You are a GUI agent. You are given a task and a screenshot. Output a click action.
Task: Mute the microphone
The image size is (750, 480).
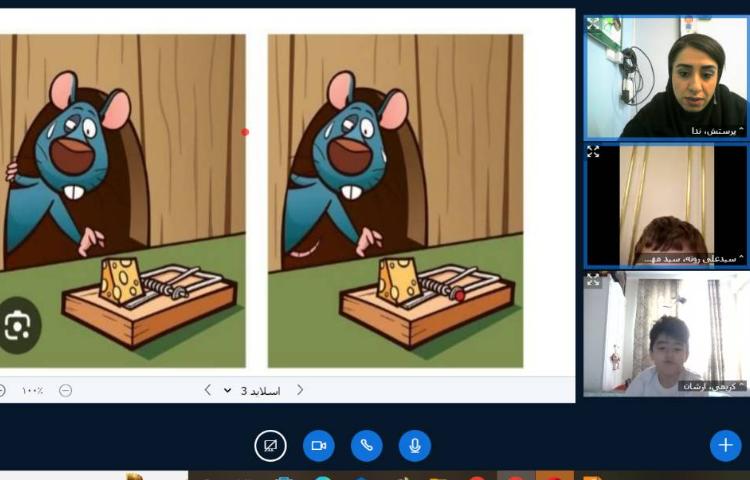click(x=415, y=446)
